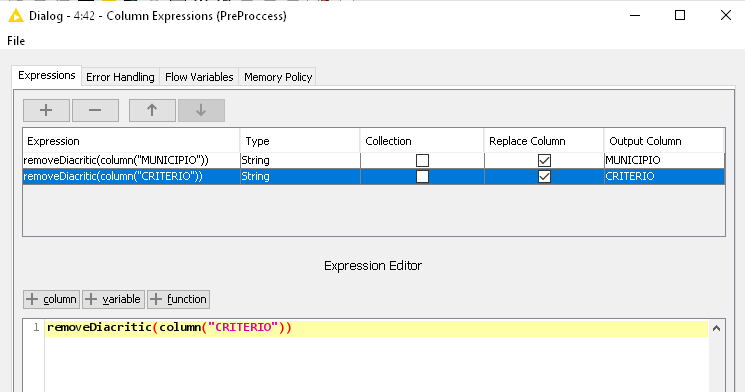Image resolution: width=745 pixels, height=392 pixels.
Task: Click the String type cell for MUNICIPIO
Action: coord(300,161)
